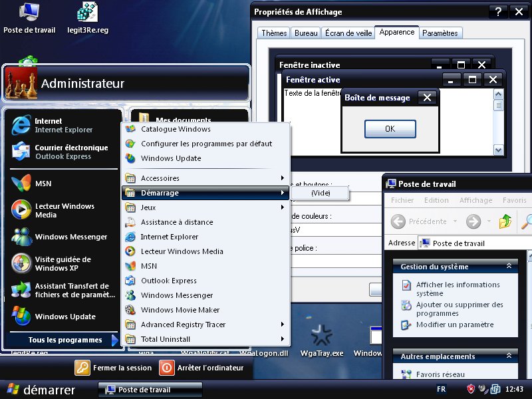Click the red security shield tray icon
The width and height of the screenshot is (532, 399).
pos(471,389)
